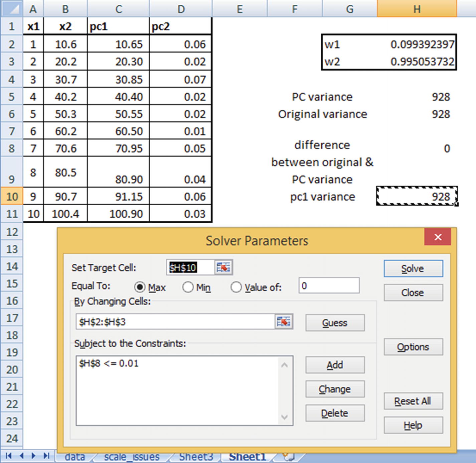Select the cell containing 91.15

tap(119, 196)
